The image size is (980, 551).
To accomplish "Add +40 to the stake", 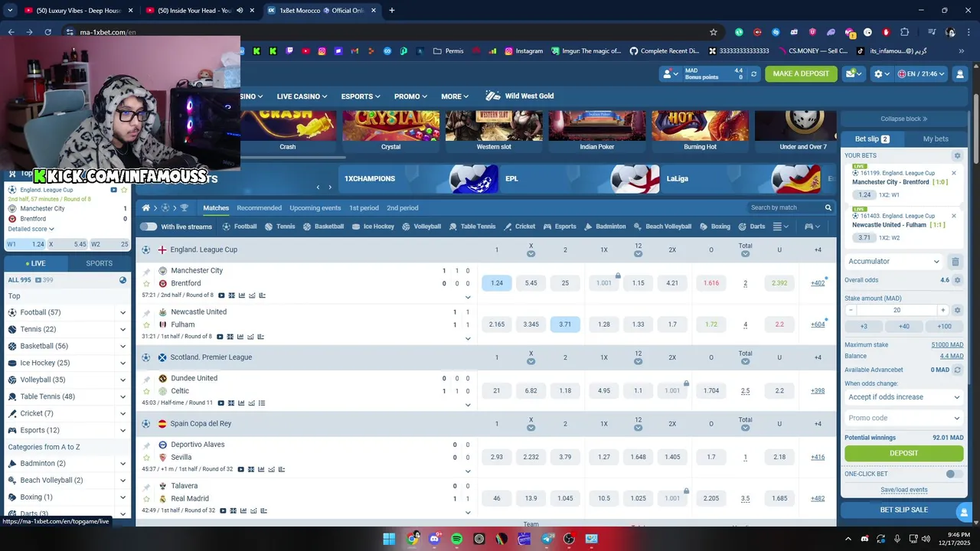I will click(903, 326).
